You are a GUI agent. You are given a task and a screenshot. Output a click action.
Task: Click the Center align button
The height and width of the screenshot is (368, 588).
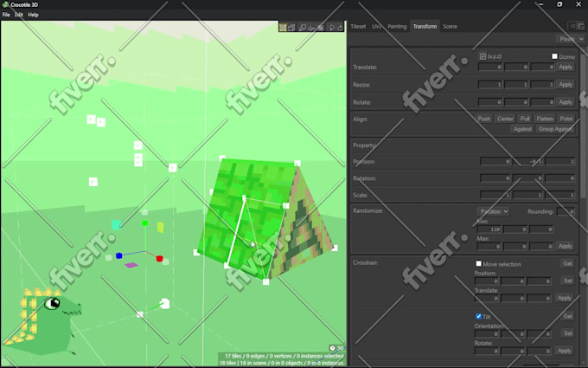pos(505,119)
